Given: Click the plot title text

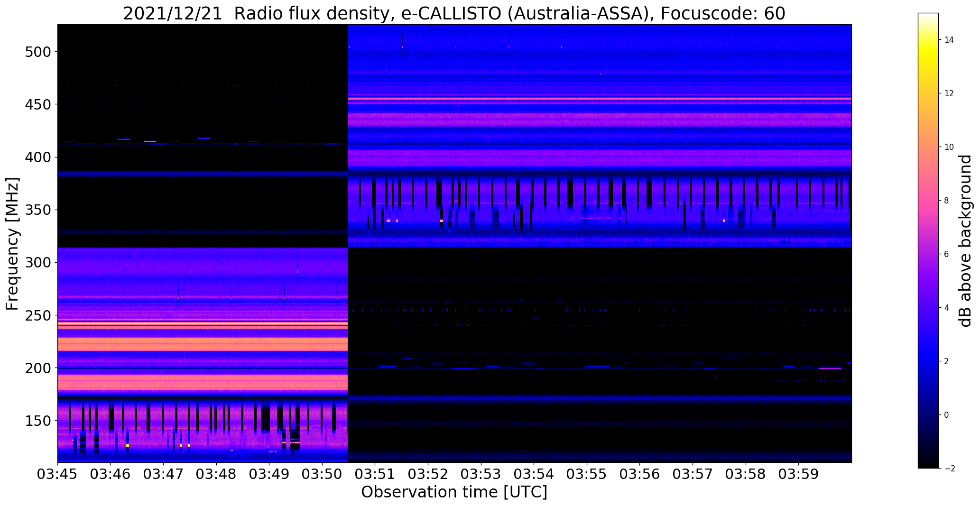Looking at the screenshot, I should 454,13.
